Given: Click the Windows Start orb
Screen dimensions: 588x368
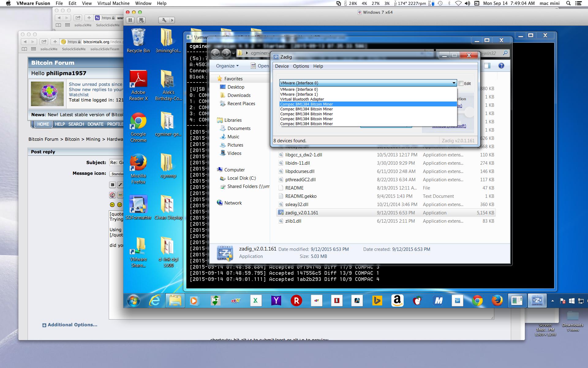Looking at the screenshot, I should tap(134, 301).
